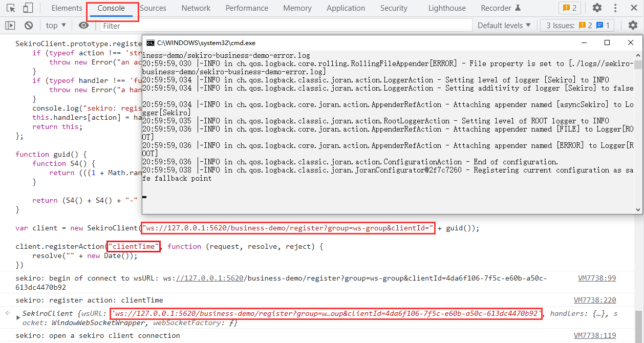
Task: Expand the Default levels dropdown
Action: click(505, 26)
